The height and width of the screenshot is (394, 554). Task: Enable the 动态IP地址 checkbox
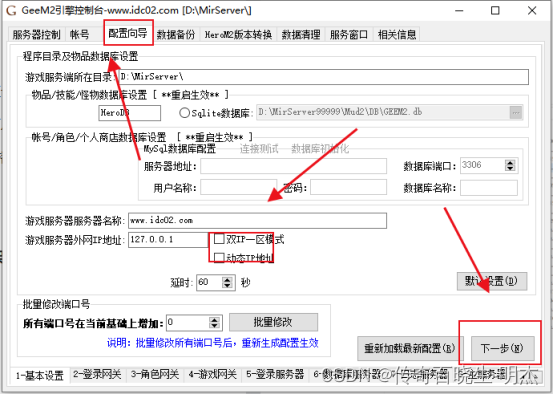[x=219, y=258]
